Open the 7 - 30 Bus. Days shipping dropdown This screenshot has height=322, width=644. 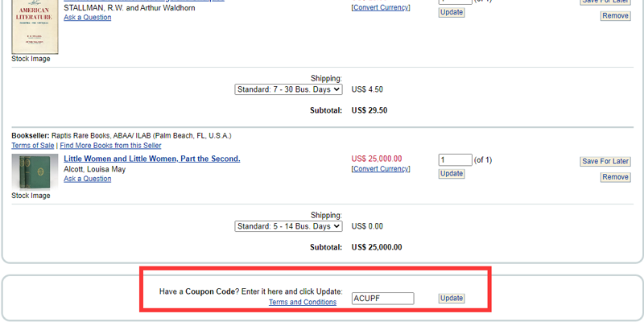pos(289,89)
